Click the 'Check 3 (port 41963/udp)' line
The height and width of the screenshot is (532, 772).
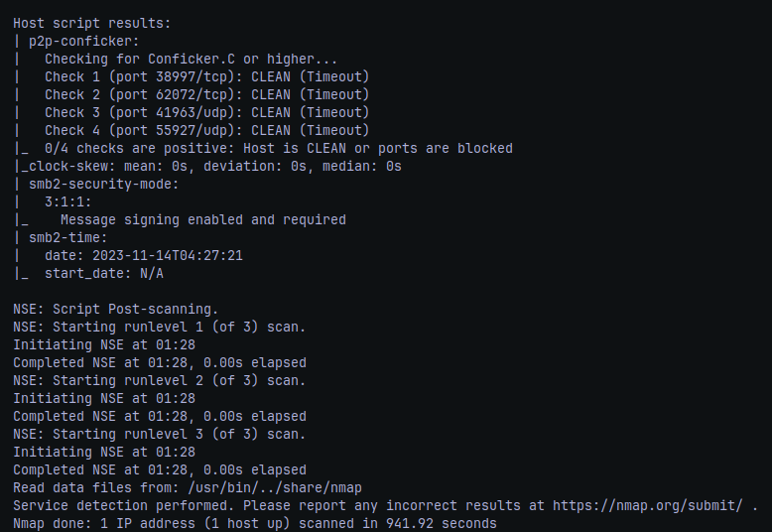point(206,112)
